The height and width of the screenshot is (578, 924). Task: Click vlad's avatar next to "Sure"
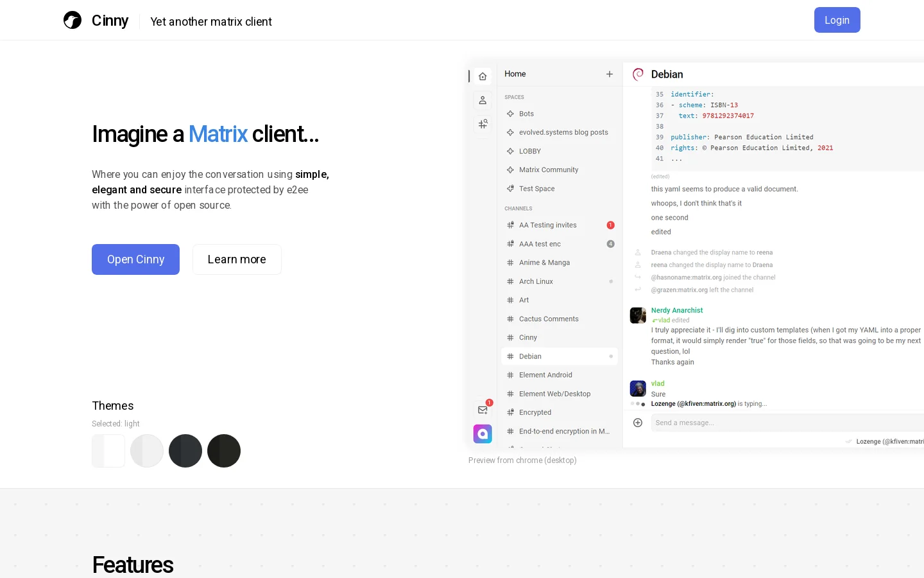(638, 389)
